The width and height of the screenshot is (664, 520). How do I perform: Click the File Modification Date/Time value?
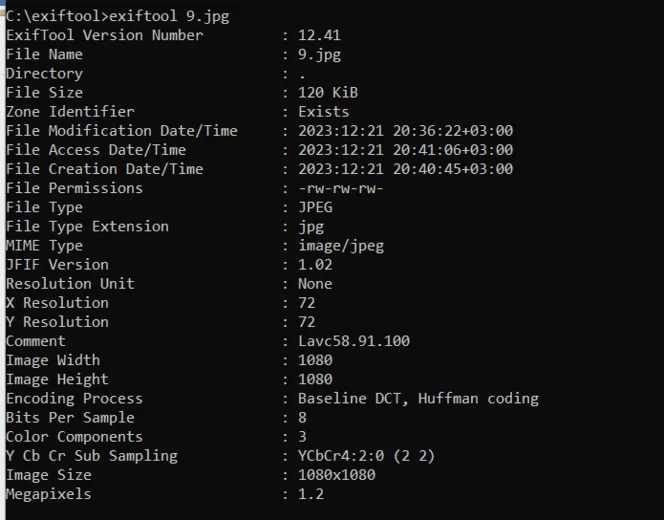tap(405, 131)
